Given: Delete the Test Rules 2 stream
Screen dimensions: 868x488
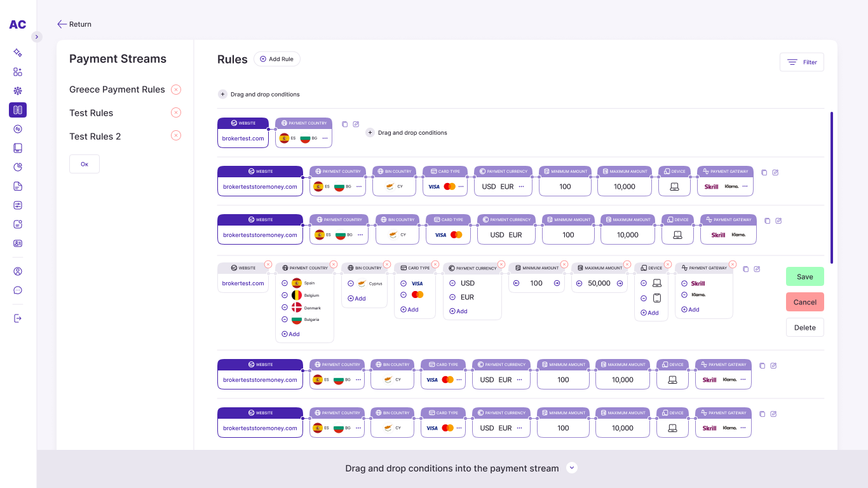Looking at the screenshot, I should tap(176, 135).
